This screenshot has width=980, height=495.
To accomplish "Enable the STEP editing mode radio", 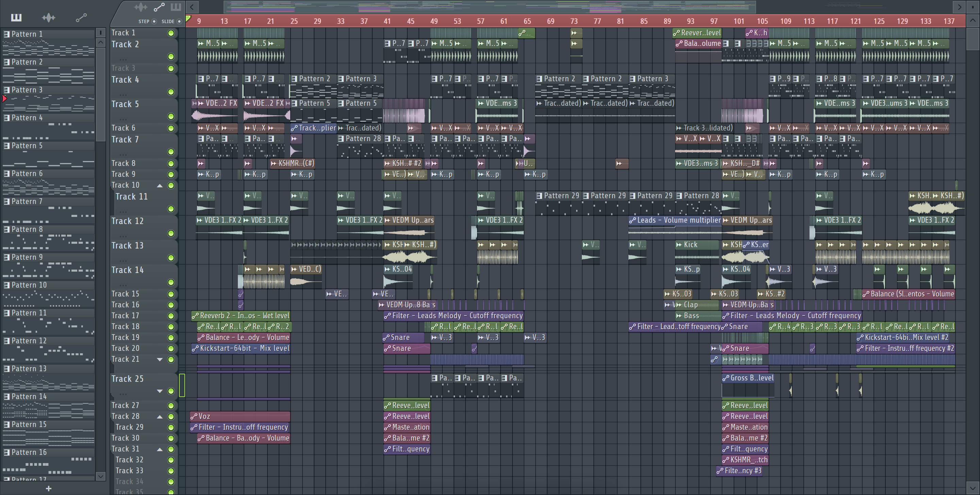I will (x=154, y=21).
